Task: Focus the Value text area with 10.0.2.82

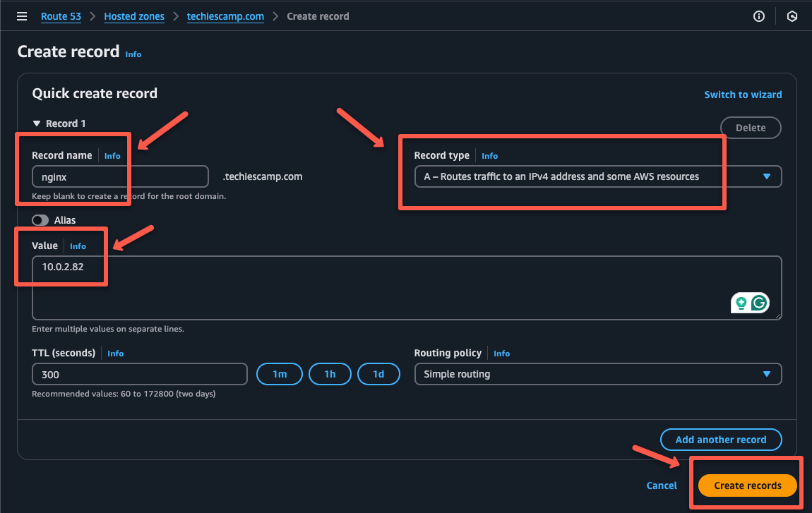Action: [407, 288]
